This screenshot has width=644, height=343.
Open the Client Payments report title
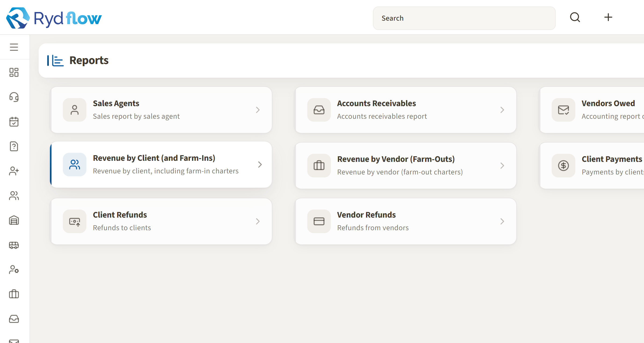612,159
